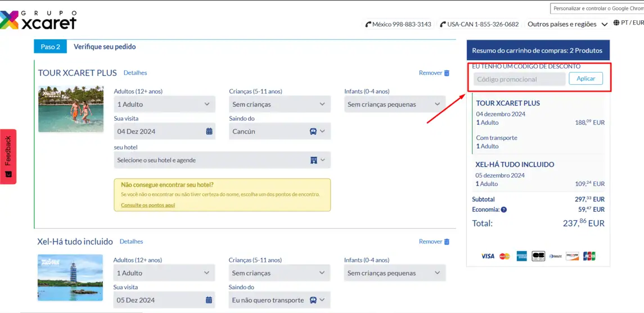Click XEL-HÁ TUDO INCLUIDO title in cart summary

tap(515, 165)
